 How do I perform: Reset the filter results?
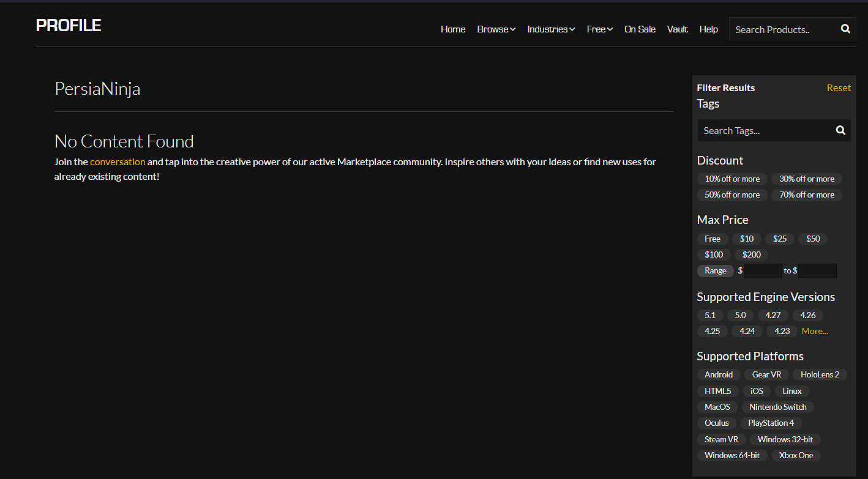838,88
